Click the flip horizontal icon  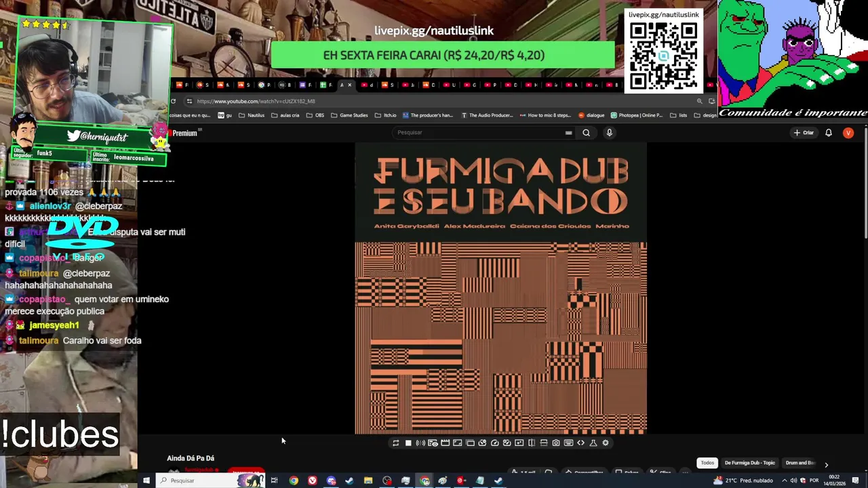[532, 443]
